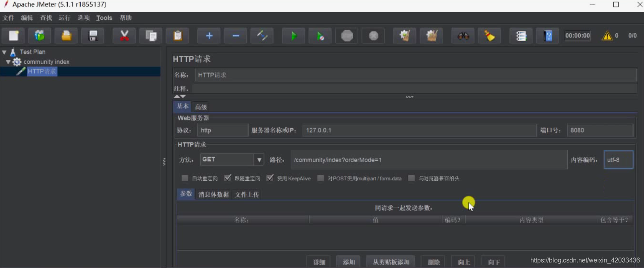Click the comment panel up-down collapse arrows
The image size is (644, 268).
pyautogui.click(x=180, y=96)
